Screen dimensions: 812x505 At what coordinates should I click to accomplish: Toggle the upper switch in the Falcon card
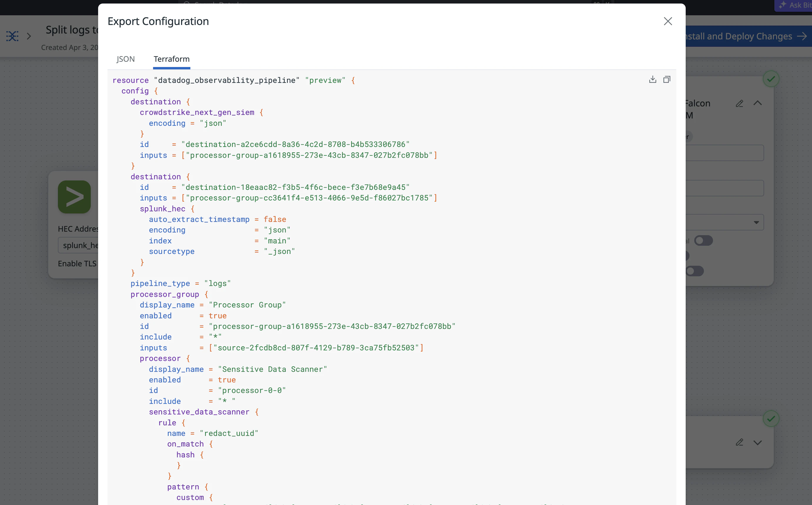pyautogui.click(x=703, y=240)
